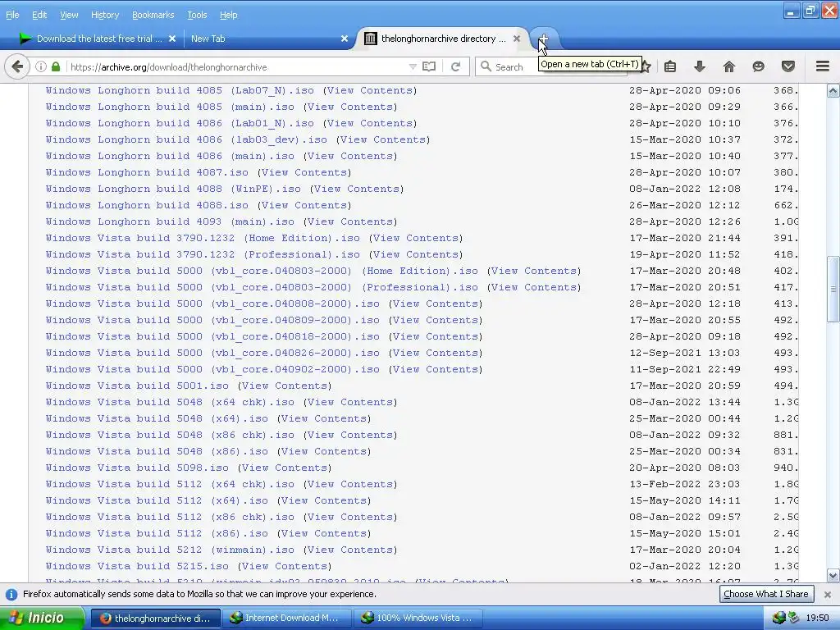This screenshot has height=630, width=840.
Task: Open a new tab with the plus button
Action: tap(543, 39)
